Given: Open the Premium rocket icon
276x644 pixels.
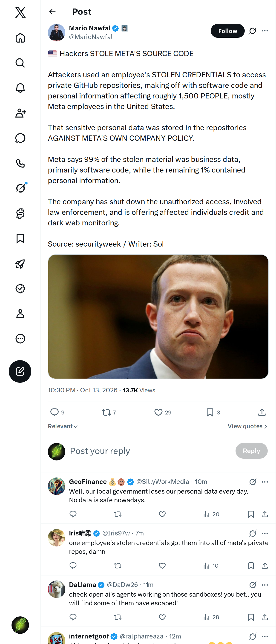Looking at the screenshot, I should (20, 264).
